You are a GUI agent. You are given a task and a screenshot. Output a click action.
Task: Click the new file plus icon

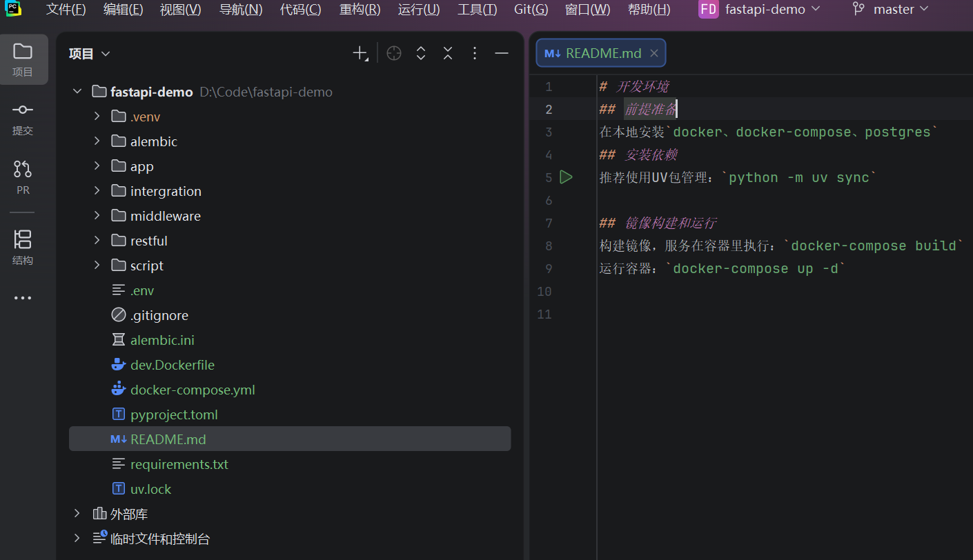360,54
